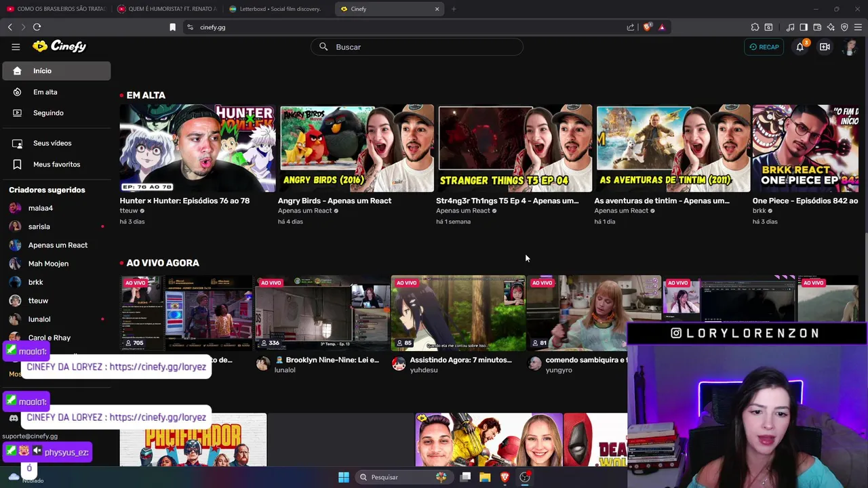Viewport: 868px width, 488px height.
Task: Select suggested creator Apenas um React
Action: pos(56,245)
